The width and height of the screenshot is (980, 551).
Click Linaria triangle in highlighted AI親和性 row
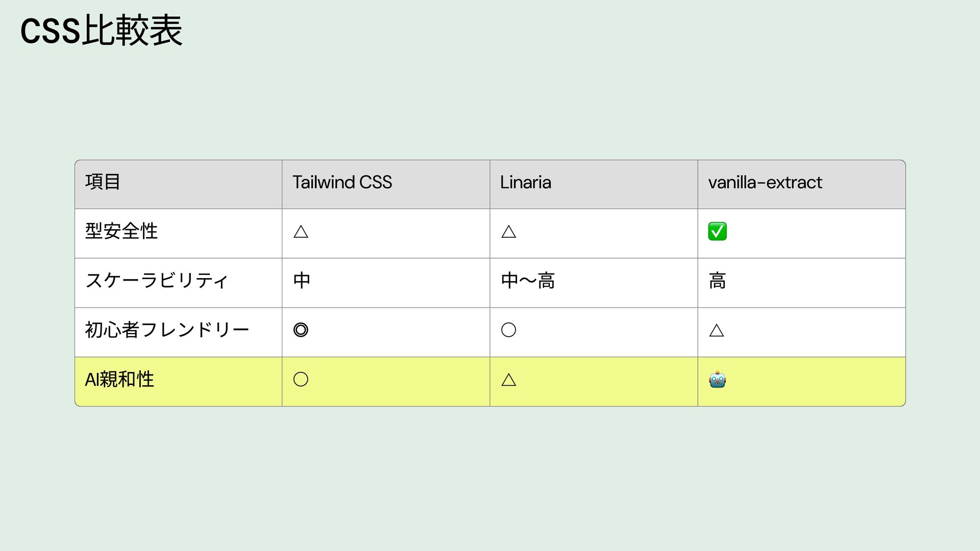[x=508, y=380]
